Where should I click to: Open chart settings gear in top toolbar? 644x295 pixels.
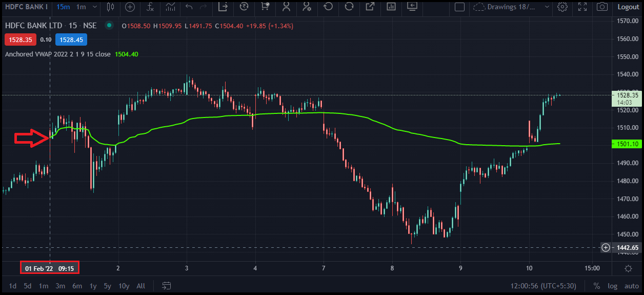point(562,7)
